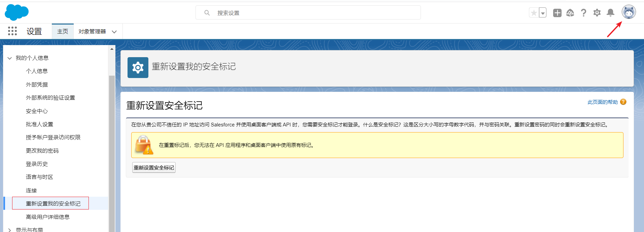Image resolution: width=644 pixels, height=232 pixels.
Task: Expand the 显示与布局 tree section
Action: click(x=9, y=230)
